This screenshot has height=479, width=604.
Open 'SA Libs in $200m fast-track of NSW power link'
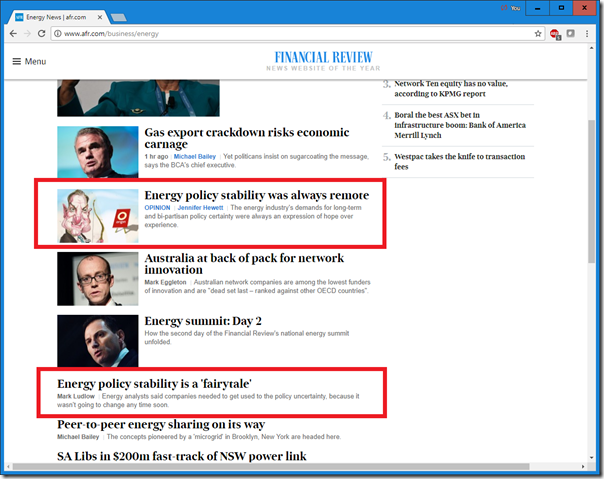182,456
